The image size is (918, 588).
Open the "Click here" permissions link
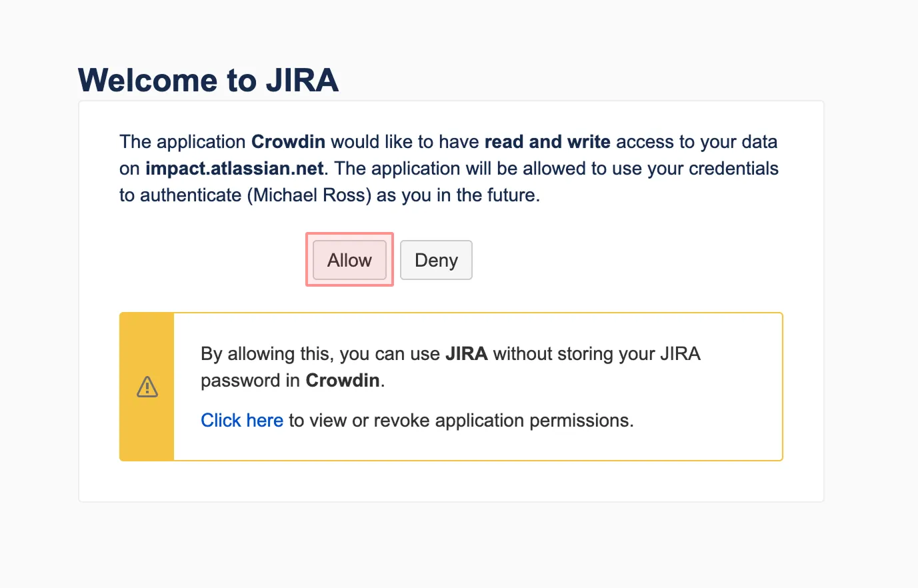coord(242,421)
